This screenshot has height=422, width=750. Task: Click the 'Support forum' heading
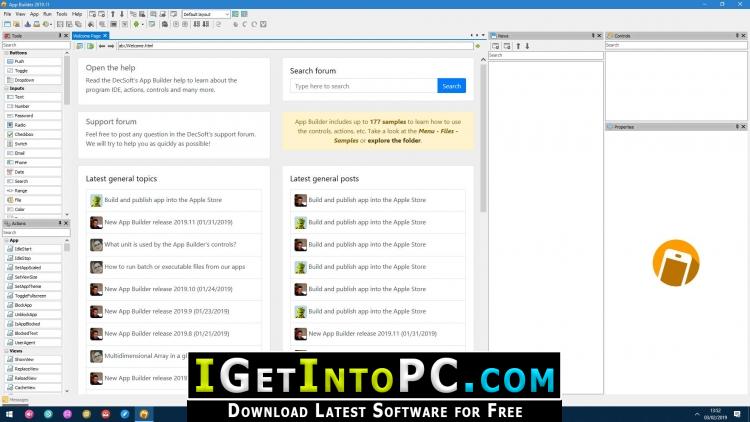[x=111, y=122]
